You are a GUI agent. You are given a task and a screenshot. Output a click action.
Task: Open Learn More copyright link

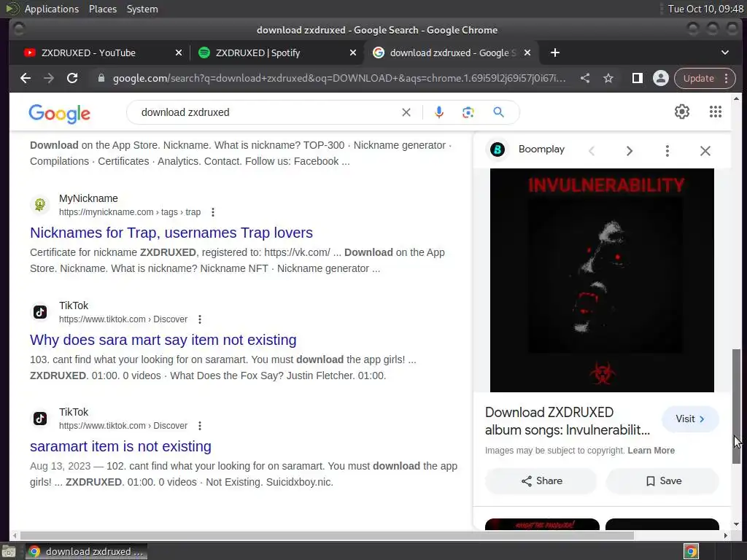[x=651, y=451]
